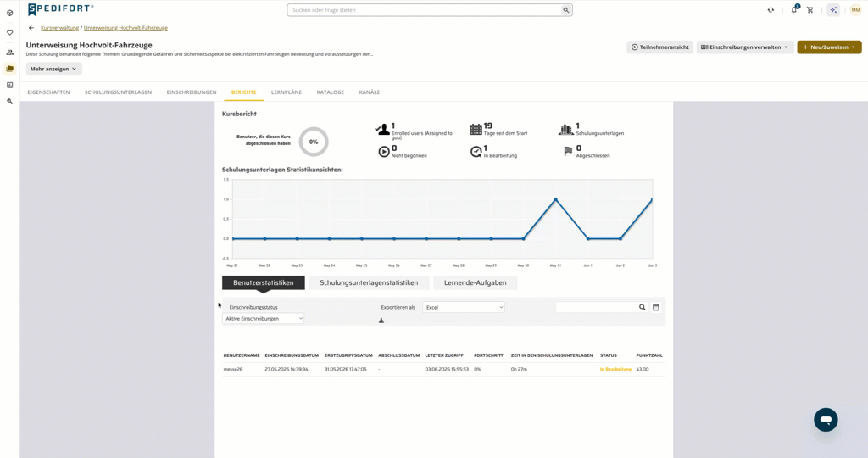868x458 pixels.
Task: Click the export download icon under Exportieren als
Action: 381,321
